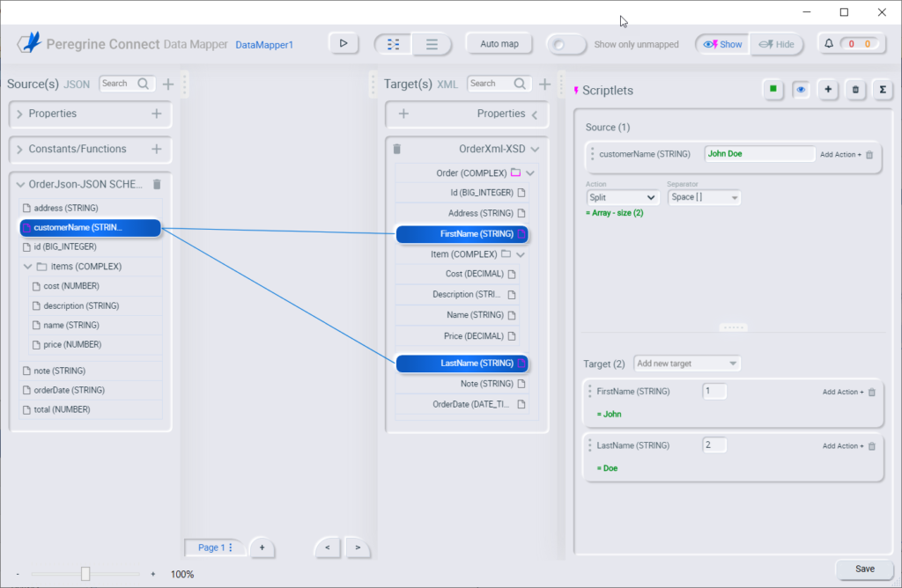
Task: Open the Separator dropdown showing Space
Action: click(705, 197)
